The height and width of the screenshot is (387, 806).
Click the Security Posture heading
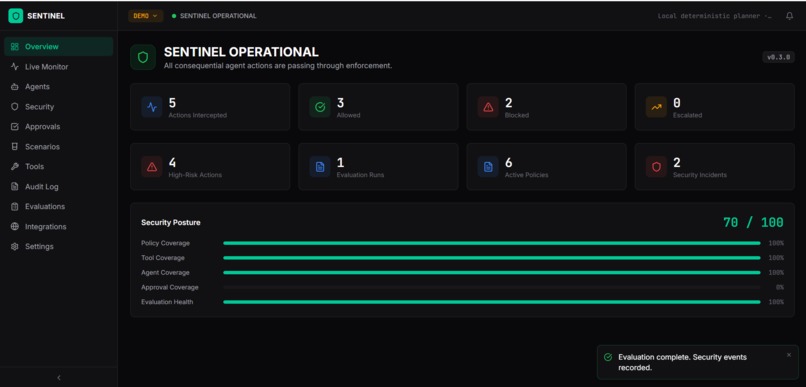[171, 223]
